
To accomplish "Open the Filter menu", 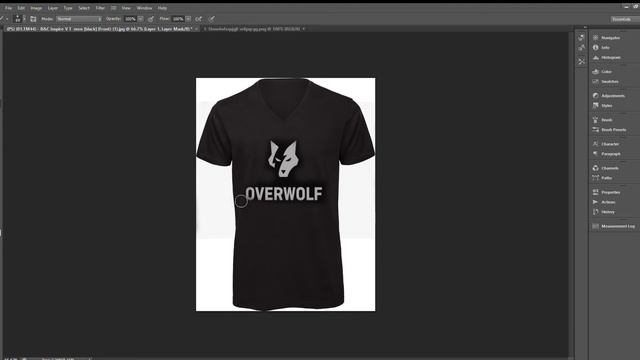I will pos(100,8).
